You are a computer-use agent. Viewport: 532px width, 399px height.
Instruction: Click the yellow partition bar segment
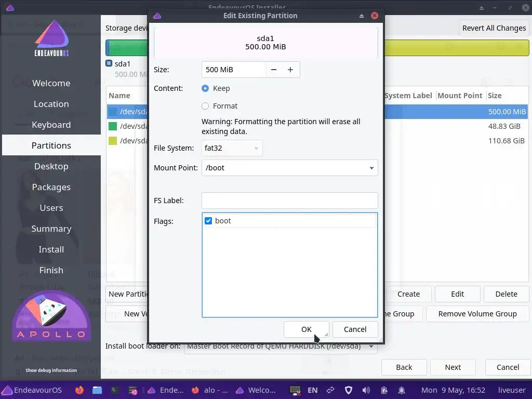[x=457, y=48]
